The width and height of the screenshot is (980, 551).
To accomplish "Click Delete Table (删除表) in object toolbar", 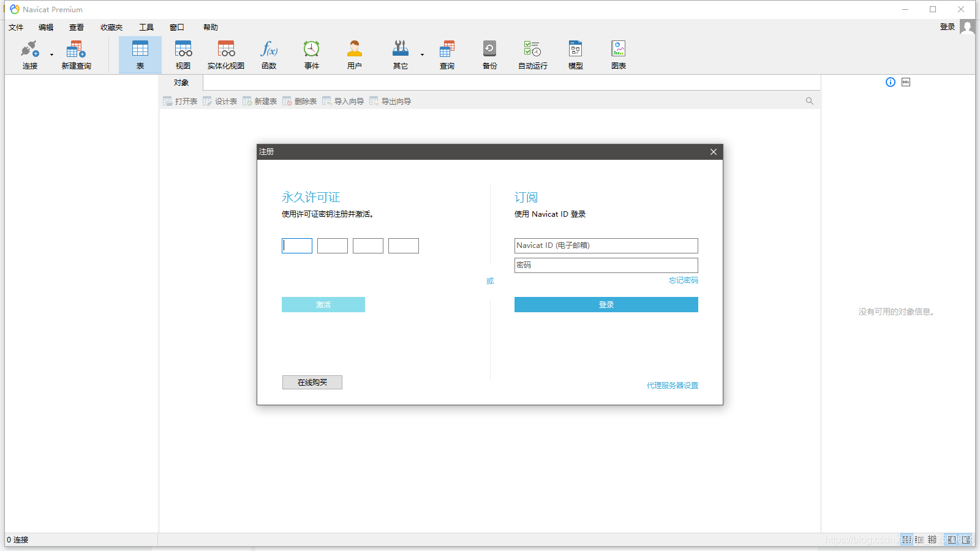I will point(300,101).
